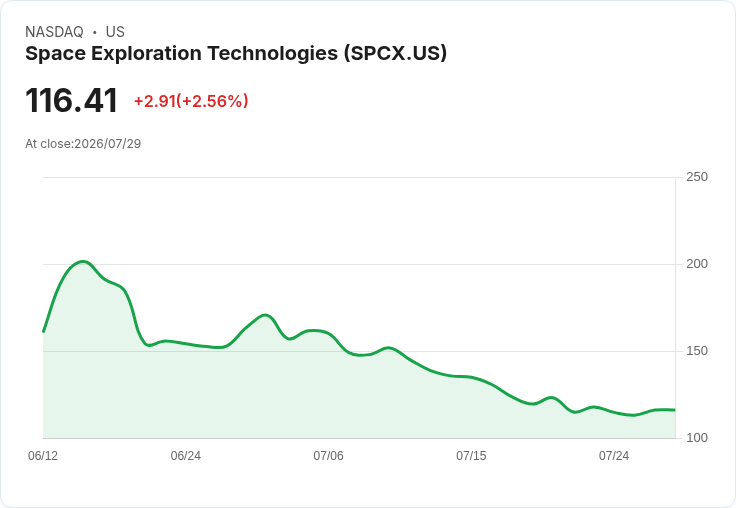Click the NASDAQ exchange label

click(x=54, y=32)
